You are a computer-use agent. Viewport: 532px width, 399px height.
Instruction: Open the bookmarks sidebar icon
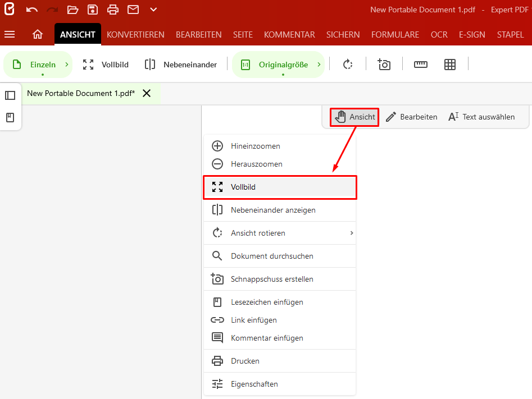[x=10, y=118]
